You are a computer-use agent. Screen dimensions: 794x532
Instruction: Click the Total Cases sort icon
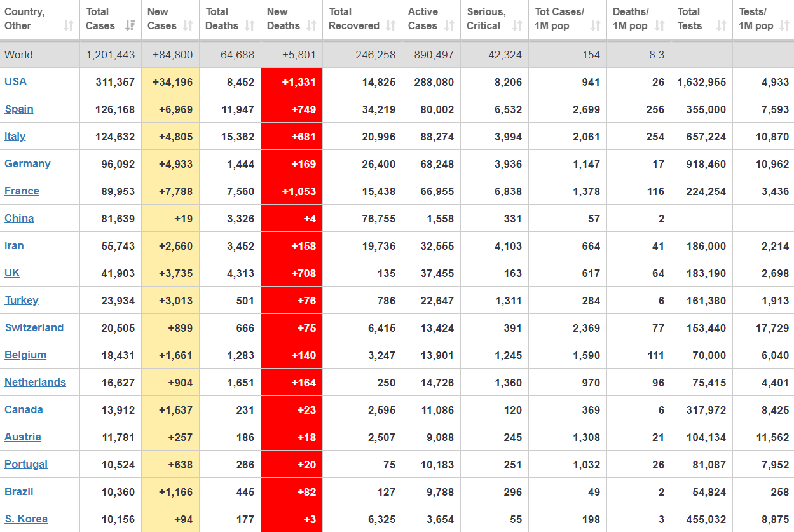[130, 26]
